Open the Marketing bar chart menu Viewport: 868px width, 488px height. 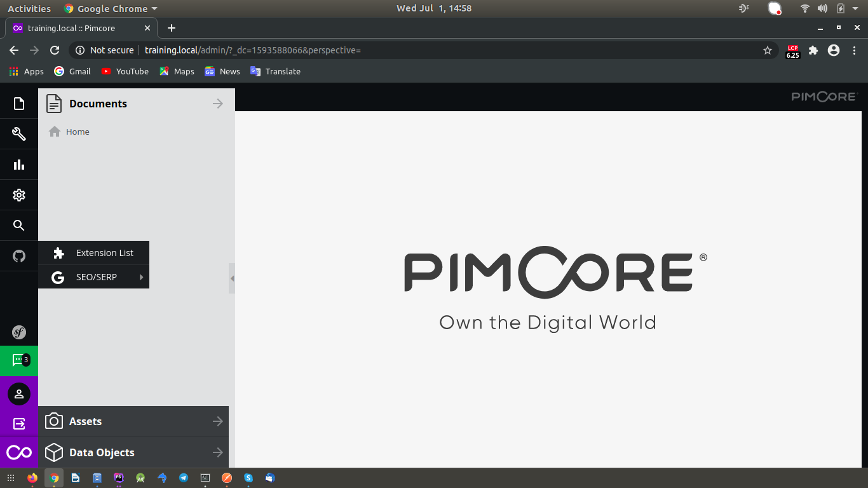pos(19,165)
